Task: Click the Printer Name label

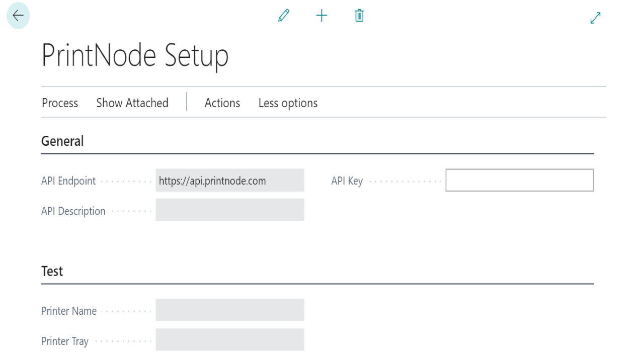Action: [x=69, y=311]
